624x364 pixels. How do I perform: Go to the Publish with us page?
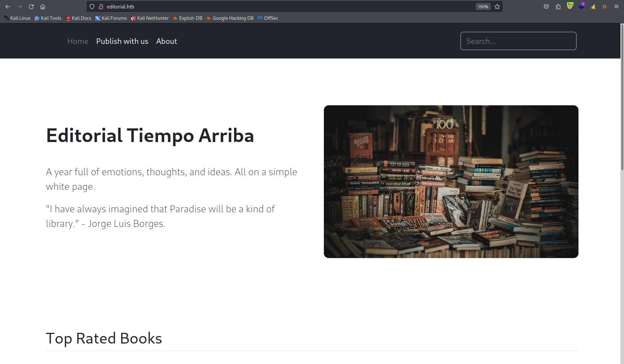point(122,41)
